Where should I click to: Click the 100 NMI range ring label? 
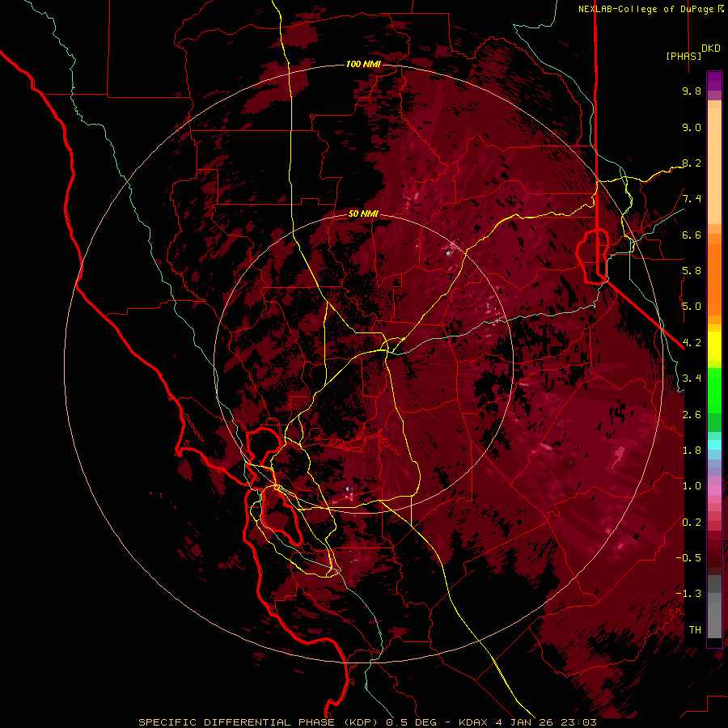pos(363,64)
